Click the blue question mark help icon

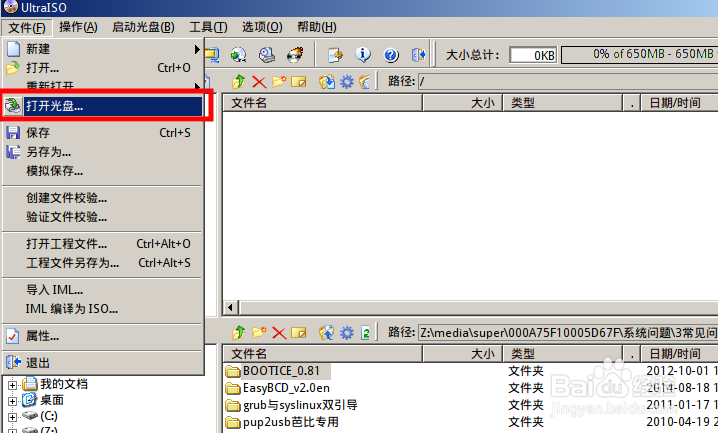(x=391, y=55)
